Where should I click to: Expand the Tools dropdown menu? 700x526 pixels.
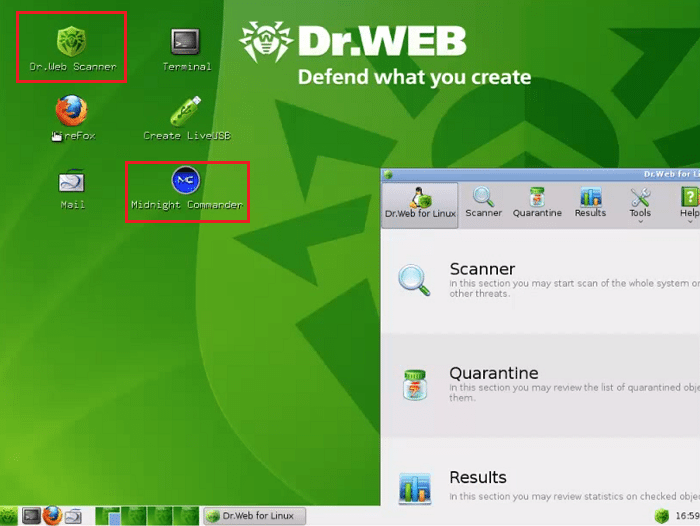pos(640,205)
